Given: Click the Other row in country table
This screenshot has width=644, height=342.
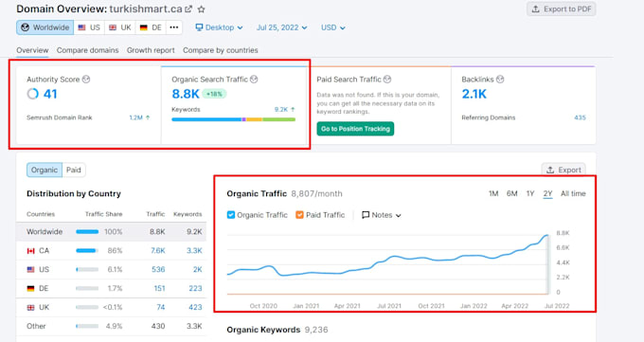Looking at the screenshot, I should pyautogui.click(x=111, y=327).
